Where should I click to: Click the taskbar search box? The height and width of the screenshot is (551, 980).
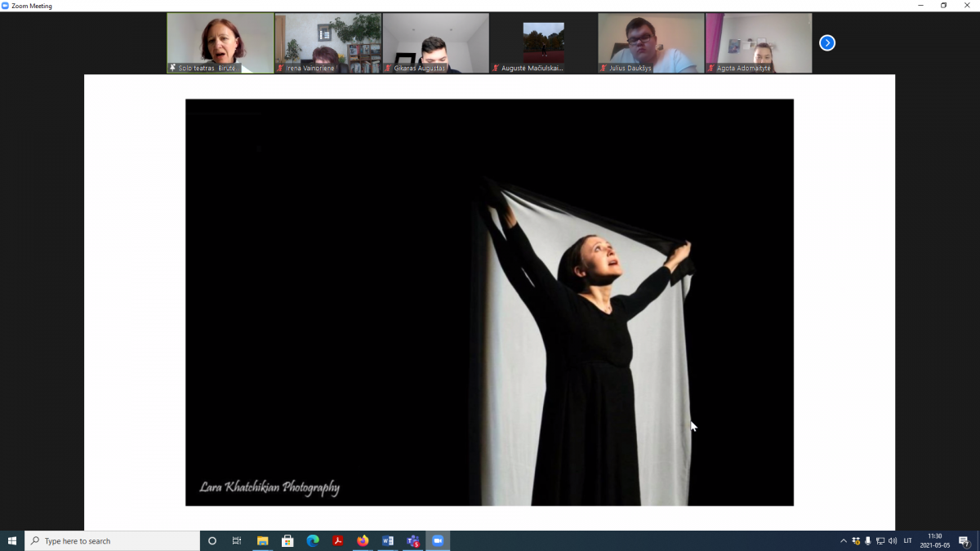(x=114, y=540)
